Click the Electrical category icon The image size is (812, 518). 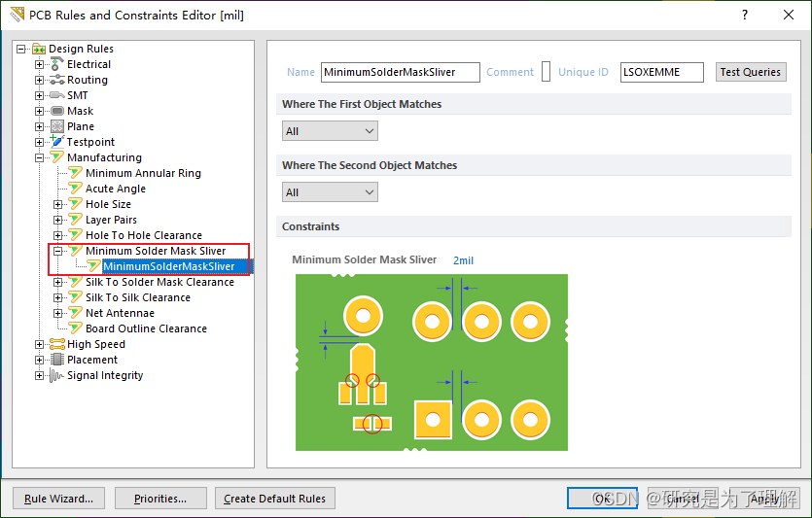pyautogui.click(x=57, y=64)
